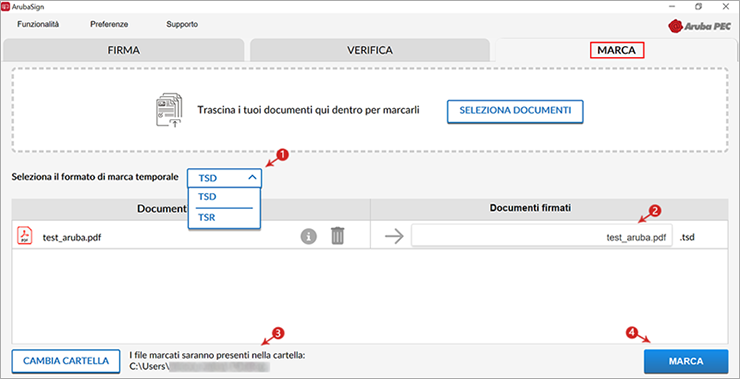
Task: Switch to the FIRMA tab
Action: (x=124, y=50)
